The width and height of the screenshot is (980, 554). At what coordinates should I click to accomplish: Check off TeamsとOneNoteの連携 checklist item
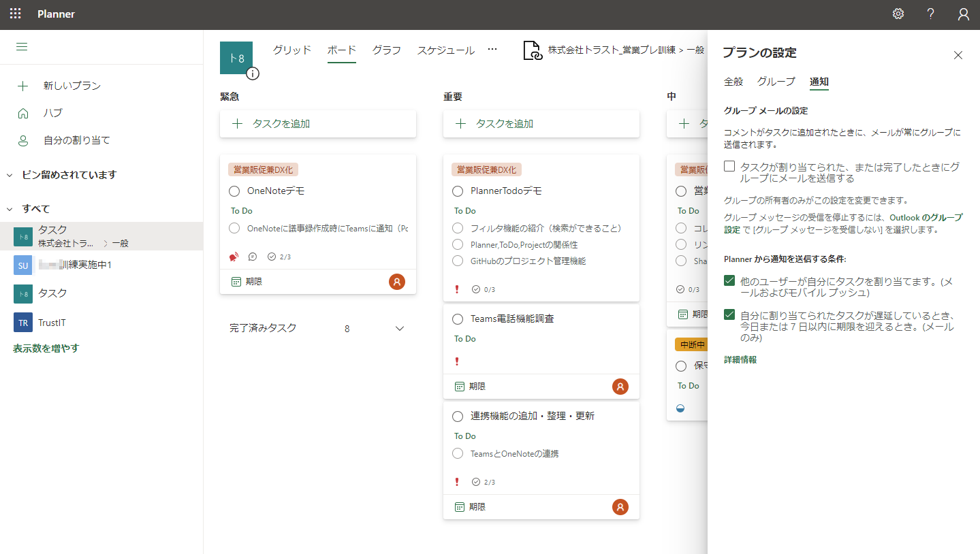click(458, 453)
